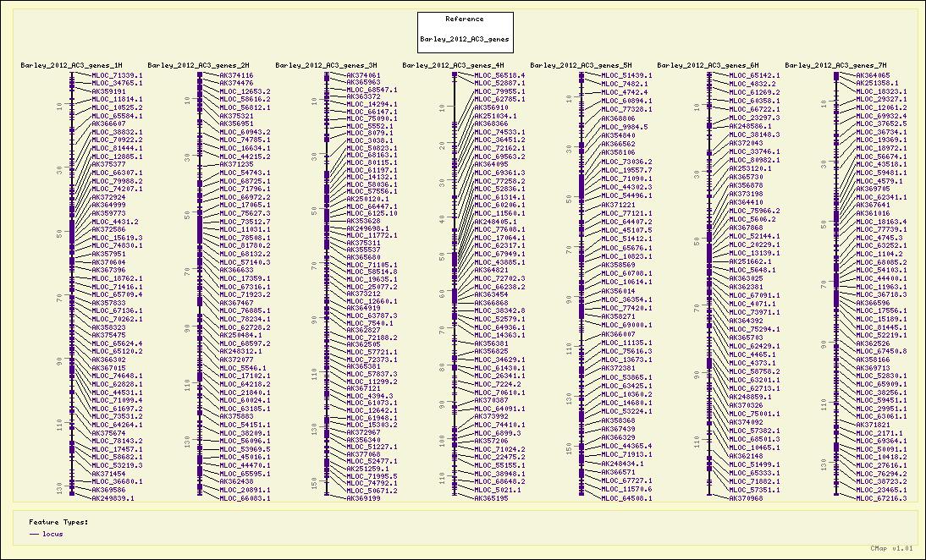Select locus MLOC_71339.1 on chromosome 1H
The image size is (926, 560).
point(117,75)
